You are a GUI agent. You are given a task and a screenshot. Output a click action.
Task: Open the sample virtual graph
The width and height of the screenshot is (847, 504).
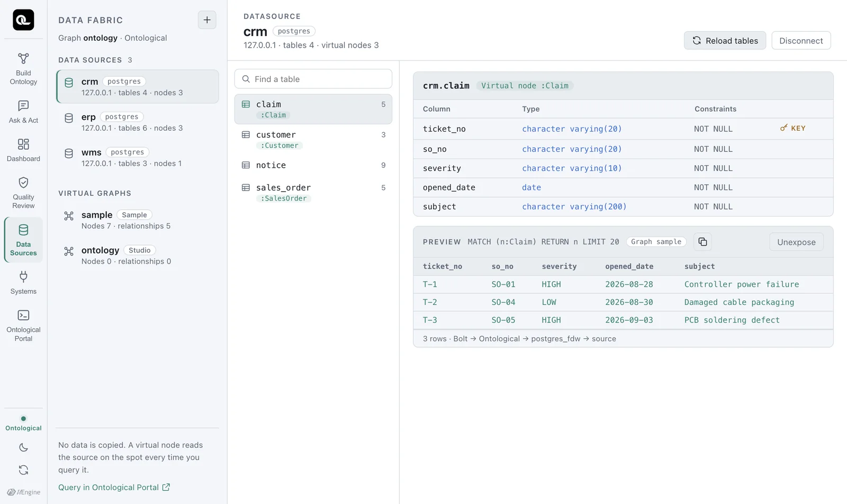coord(138,220)
